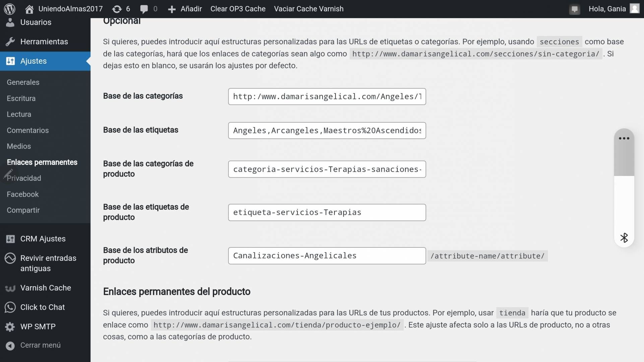Open the CRM Ajustes icon
This screenshot has width=644, height=362.
coord(10,239)
